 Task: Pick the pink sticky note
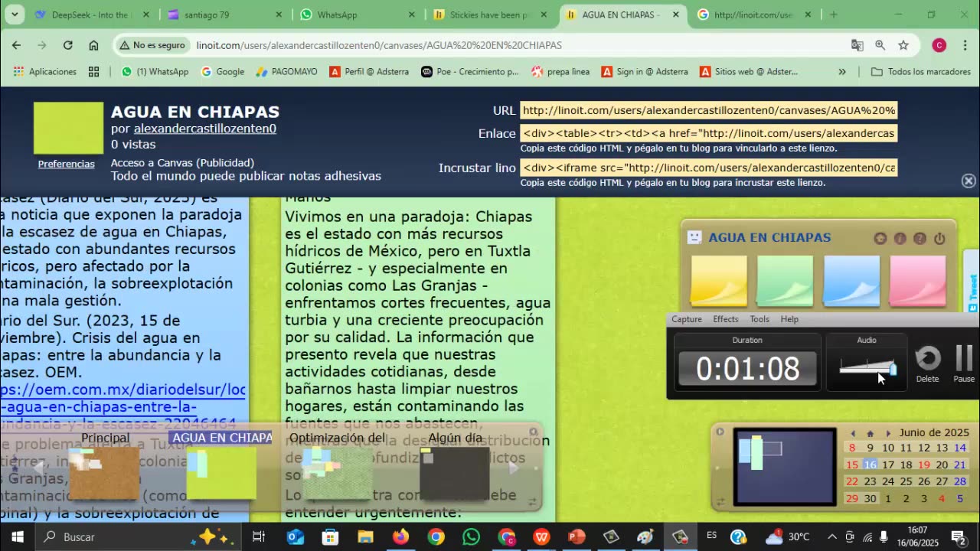pyautogui.click(x=917, y=281)
